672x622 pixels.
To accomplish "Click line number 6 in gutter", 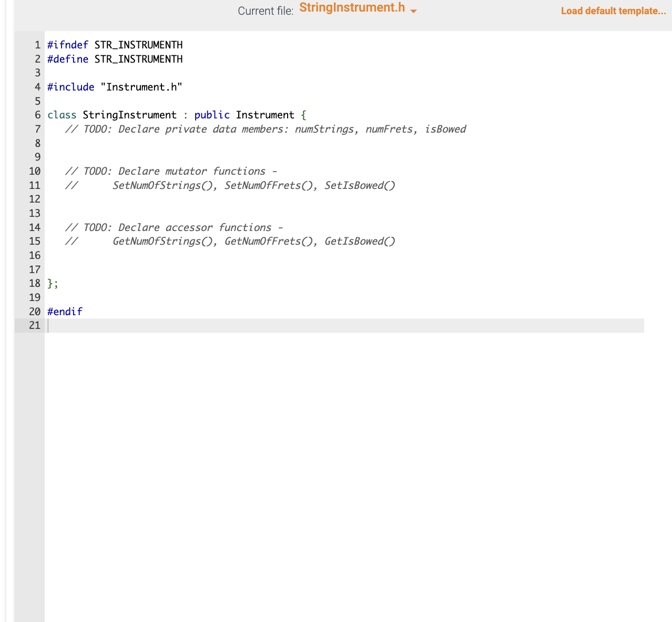I will pos(37,115).
